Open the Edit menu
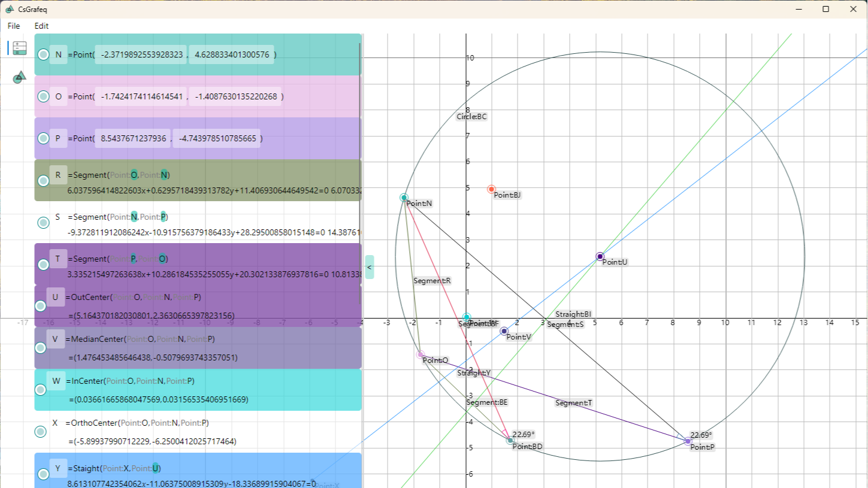 point(41,26)
